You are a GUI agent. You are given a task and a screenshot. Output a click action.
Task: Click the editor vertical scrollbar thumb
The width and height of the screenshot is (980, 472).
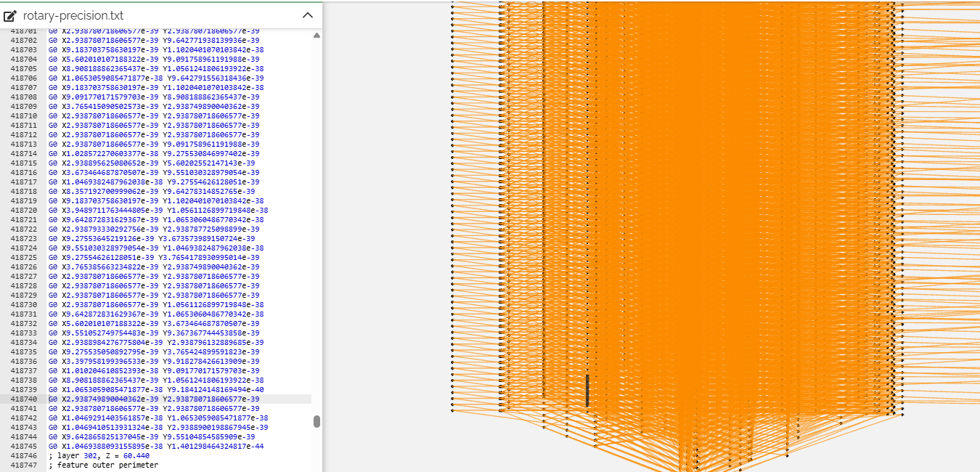click(317, 421)
